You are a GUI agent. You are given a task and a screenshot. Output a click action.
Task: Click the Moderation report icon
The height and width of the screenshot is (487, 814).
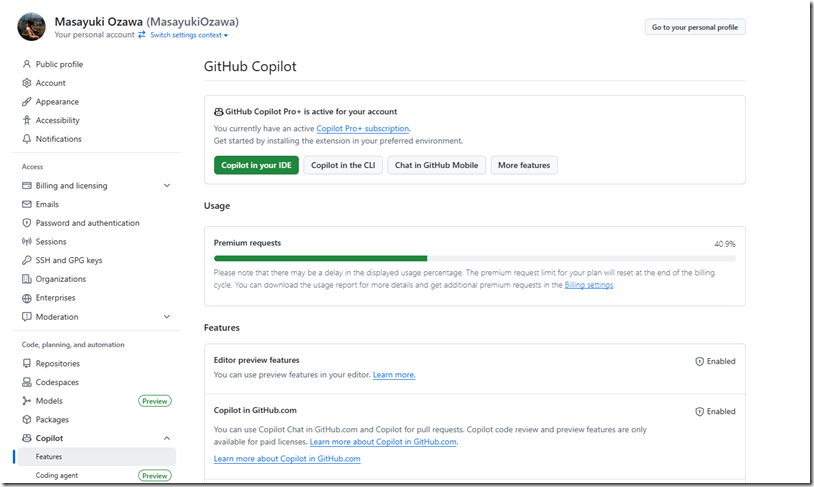pyautogui.click(x=26, y=316)
